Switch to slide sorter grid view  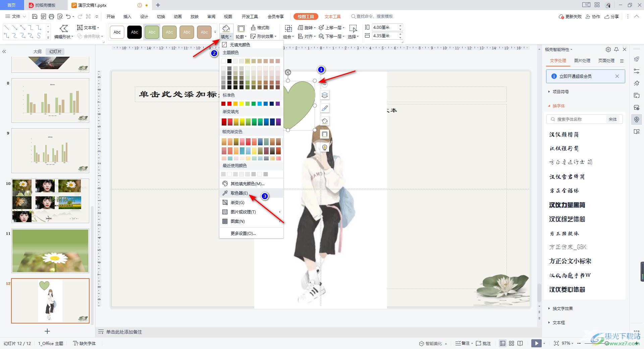click(x=512, y=343)
